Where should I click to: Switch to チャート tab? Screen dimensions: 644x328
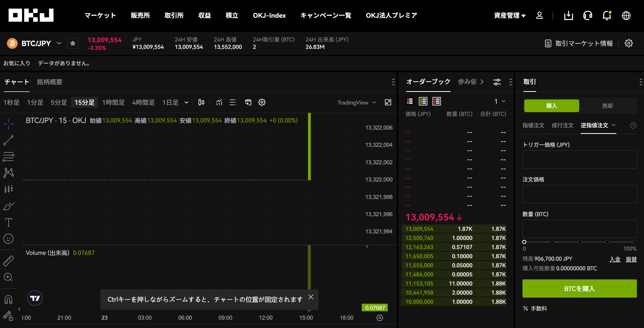(17, 82)
